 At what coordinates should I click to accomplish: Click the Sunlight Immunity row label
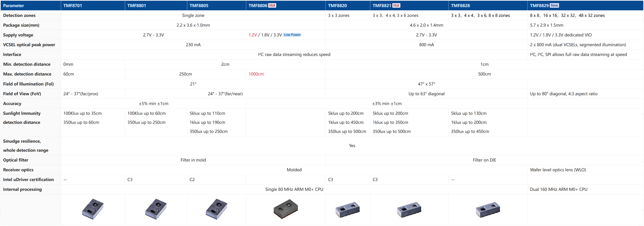22,118
